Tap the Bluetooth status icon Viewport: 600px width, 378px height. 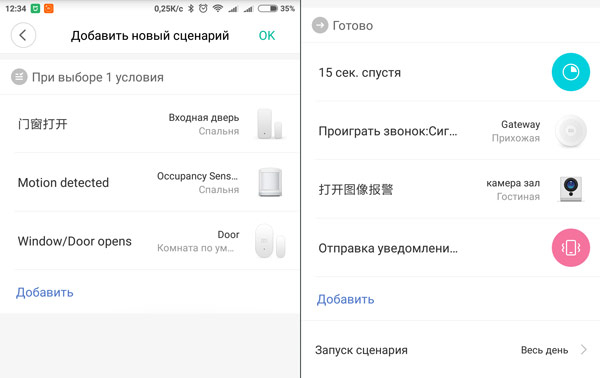pyautogui.click(x=191, y=8)
